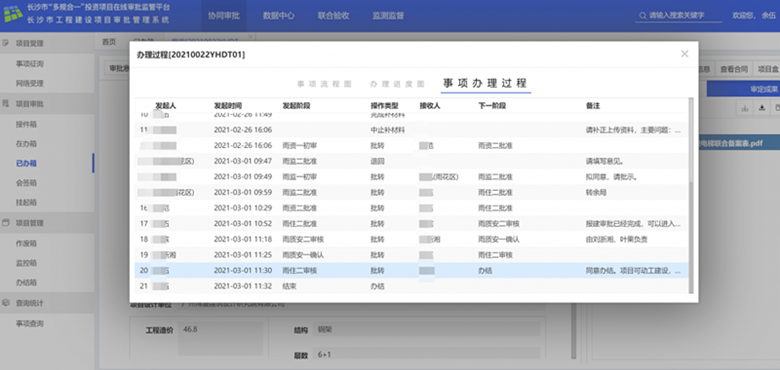Open the 监测监督 top menu
The height and width of the screenshot is (370, 780).
[x=388, y=16]
